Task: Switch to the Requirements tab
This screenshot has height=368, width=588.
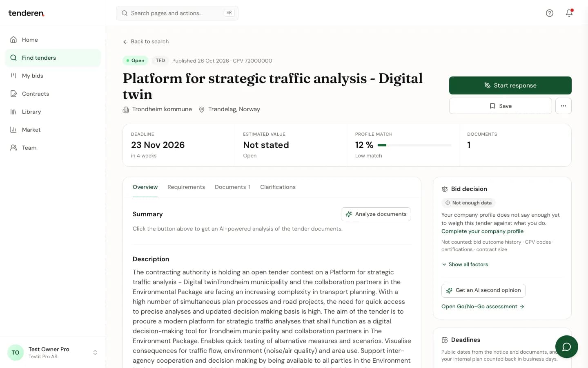Action: [x=186, y=187]
